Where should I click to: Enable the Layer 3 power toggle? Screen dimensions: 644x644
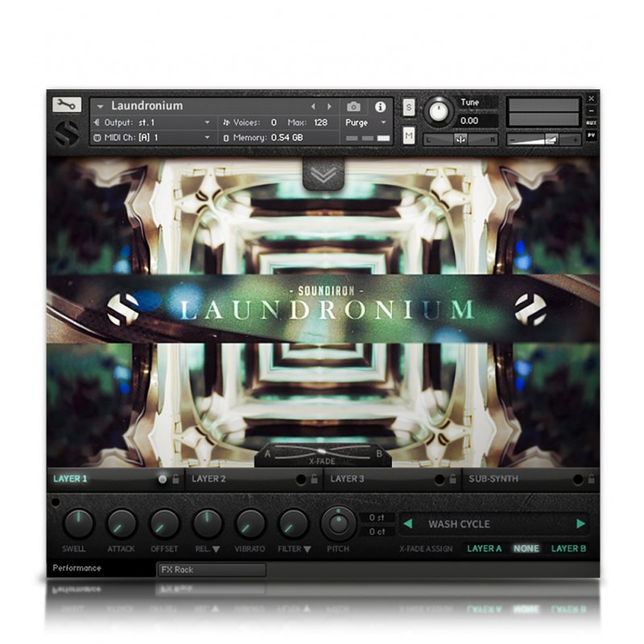(440, 479)
